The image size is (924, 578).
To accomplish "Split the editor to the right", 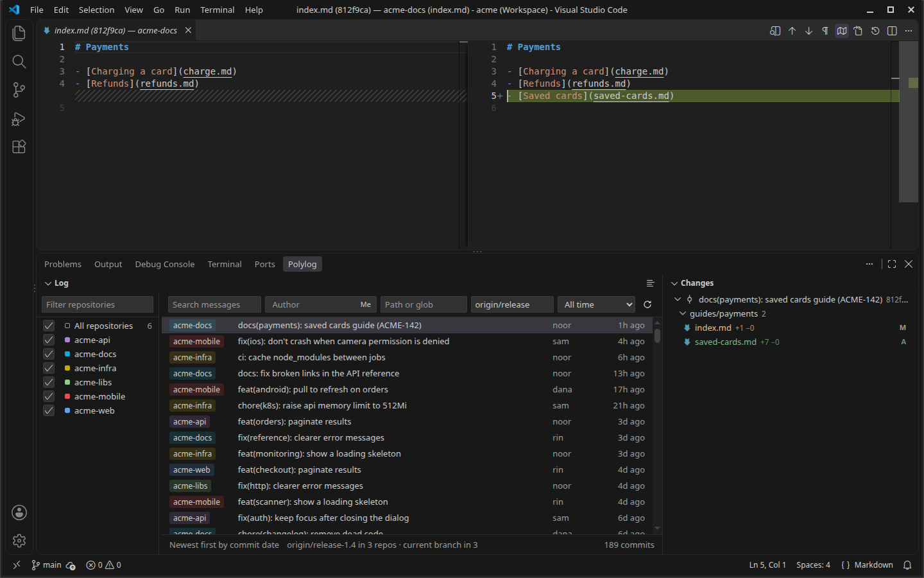I will (x=892, y=31).
